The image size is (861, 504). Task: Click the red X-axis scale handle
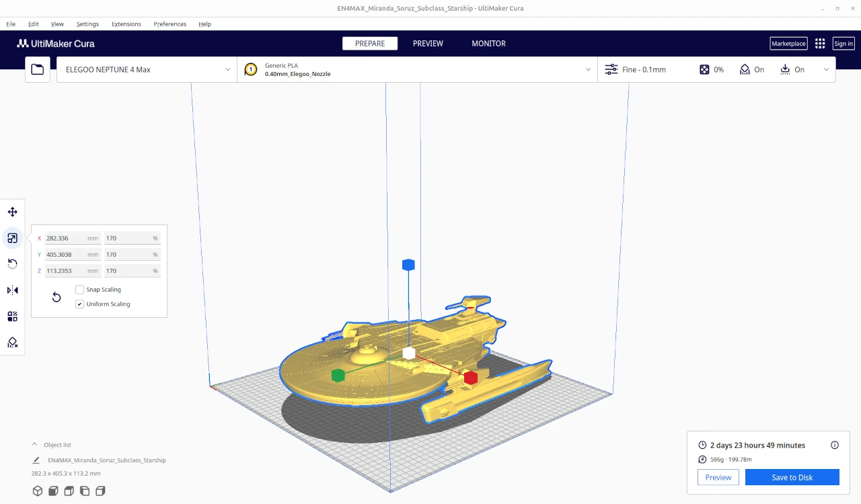coord(471,378)
